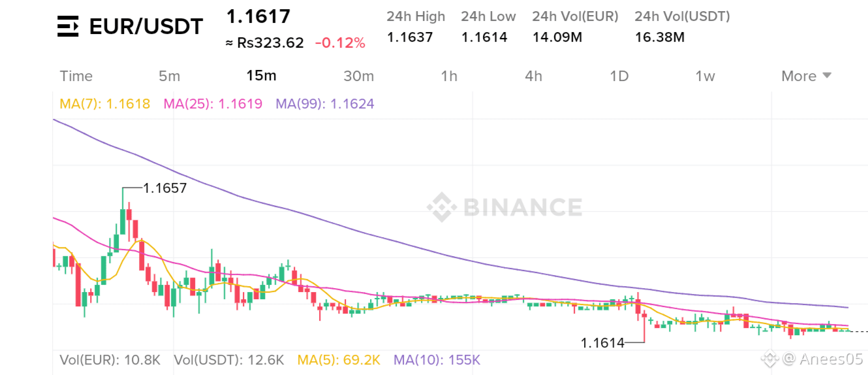Select the Time chart view
Screen dimensions: 868x375
(76, 76)
